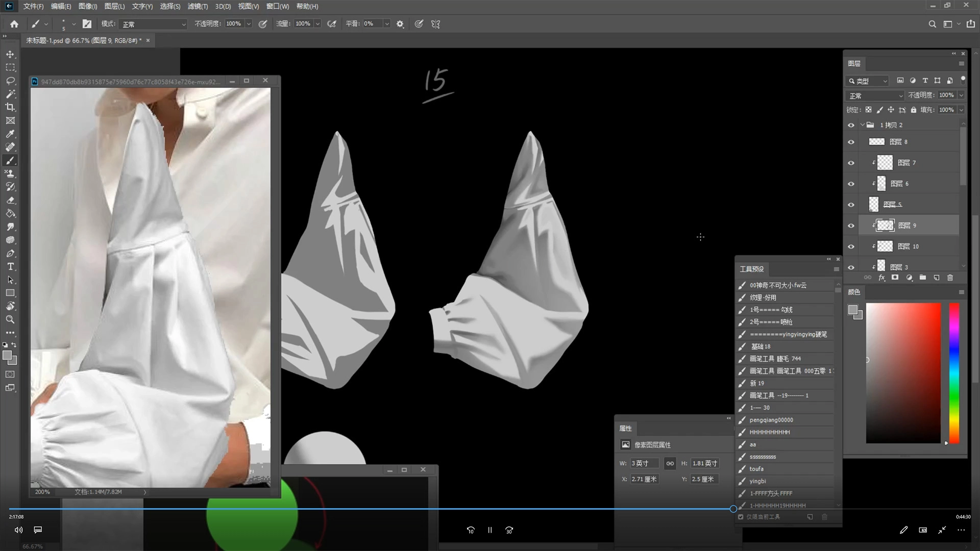This screenshot has width=980, height=551.
Task: Select the Eraser tool
Action: 10,200
